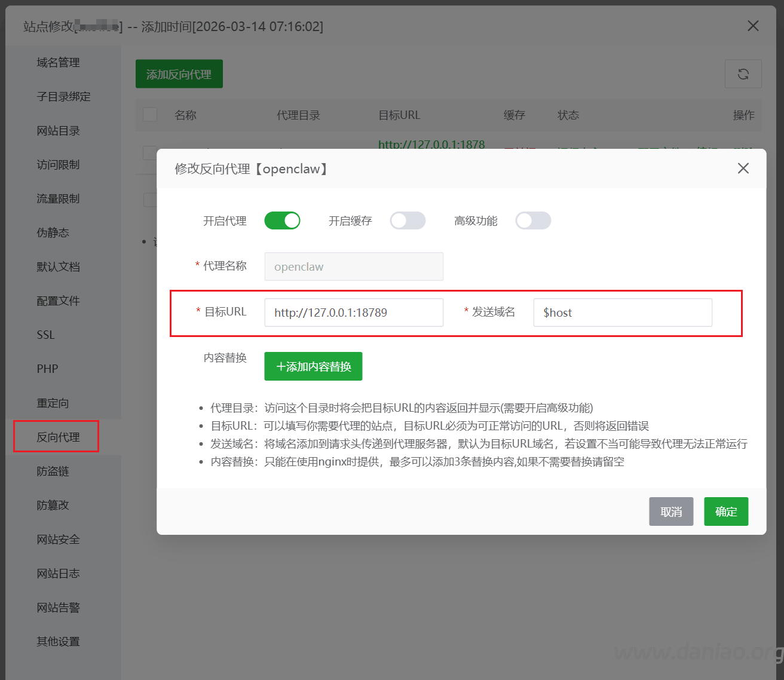Disable the 开启代理 switch
This screenshot has height=680, width=784.
282,220
